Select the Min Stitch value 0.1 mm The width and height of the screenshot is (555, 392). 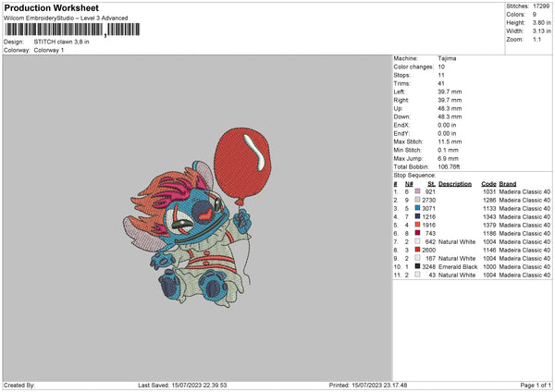click(x=448, y=150)
